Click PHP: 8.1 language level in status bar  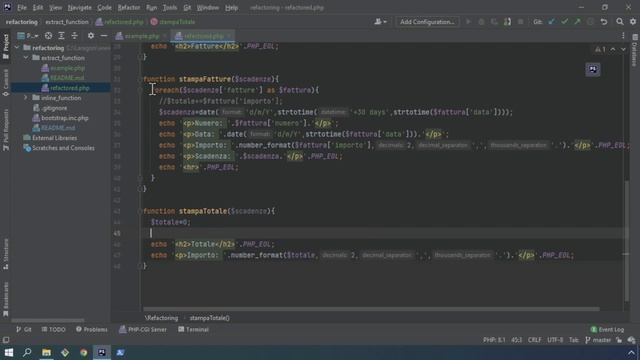tap(494, 340)
